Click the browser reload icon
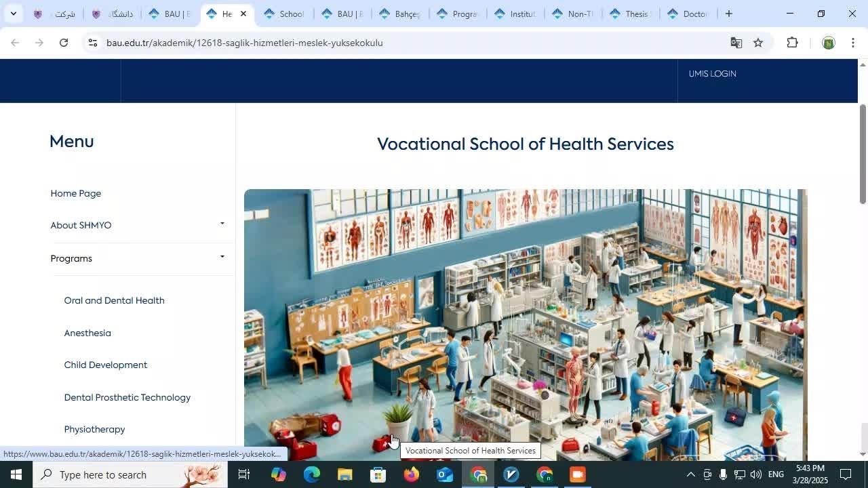This screenshot has height=488, width=868. [x=64, y=43]
